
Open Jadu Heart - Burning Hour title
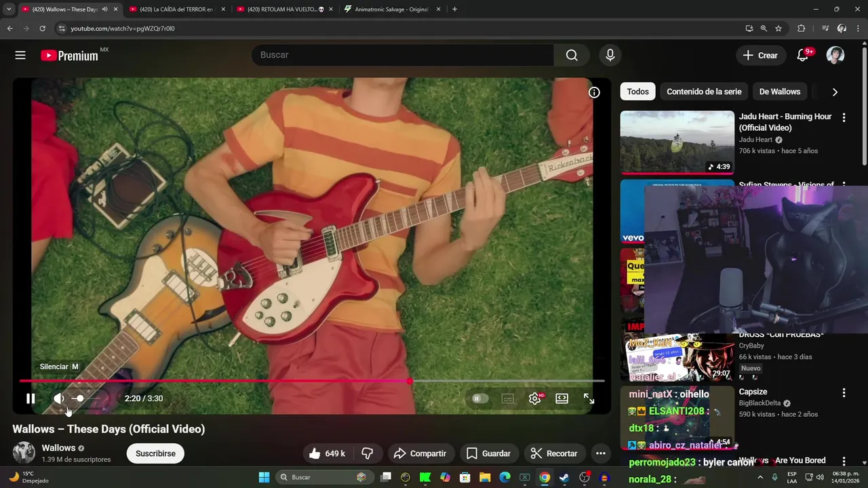[x=785, y=122]
